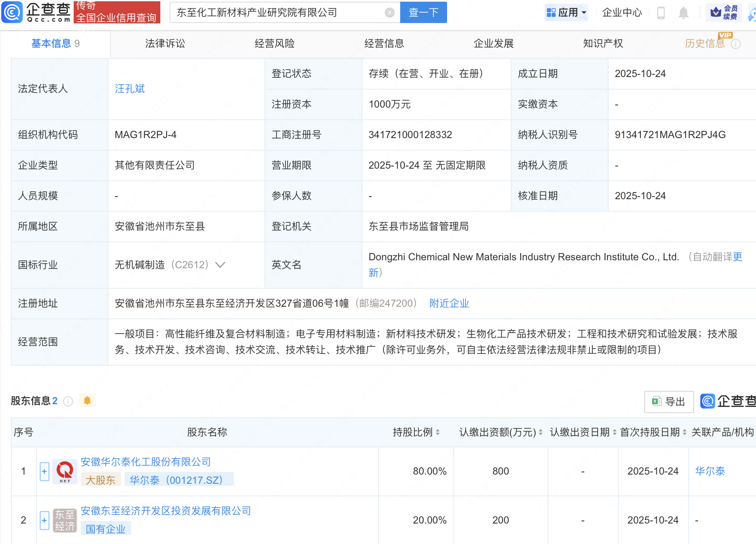
Task: Open legal representative 汪孔斌 link
Action: pos(130,89)
